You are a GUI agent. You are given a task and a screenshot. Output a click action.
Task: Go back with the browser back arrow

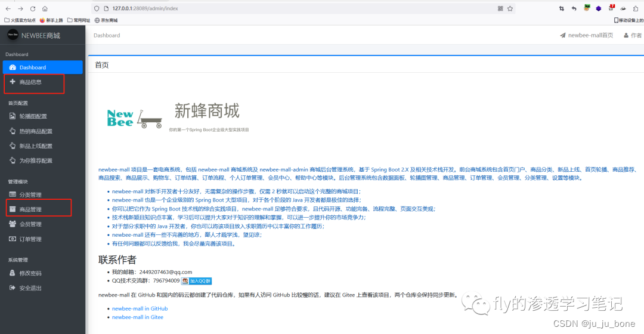coord(8,8)
